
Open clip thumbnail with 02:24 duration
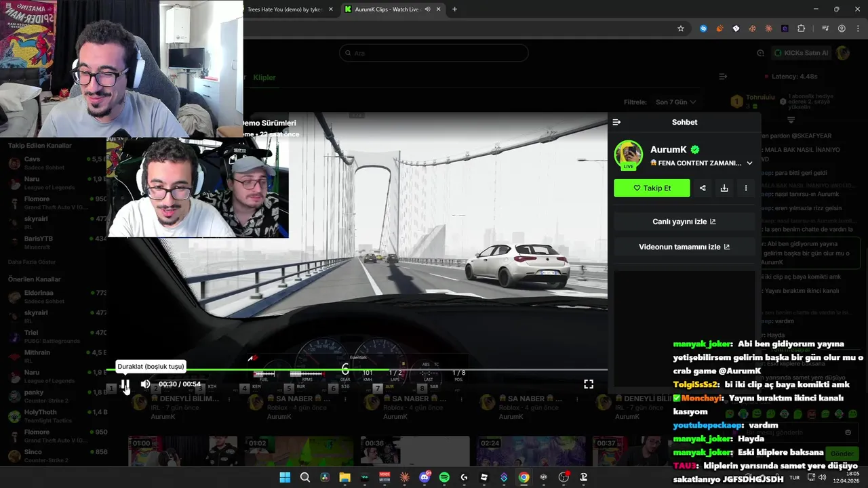pos(530,451)
